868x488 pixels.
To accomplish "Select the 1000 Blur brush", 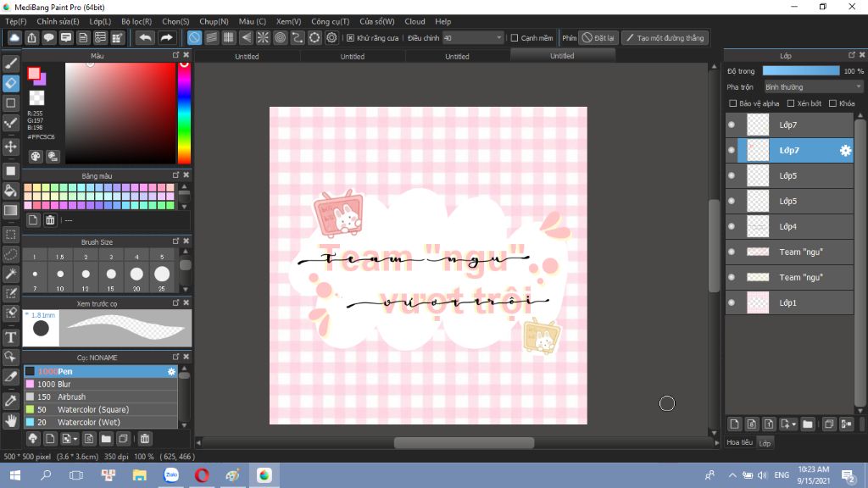I will click(x=101, y=384).
